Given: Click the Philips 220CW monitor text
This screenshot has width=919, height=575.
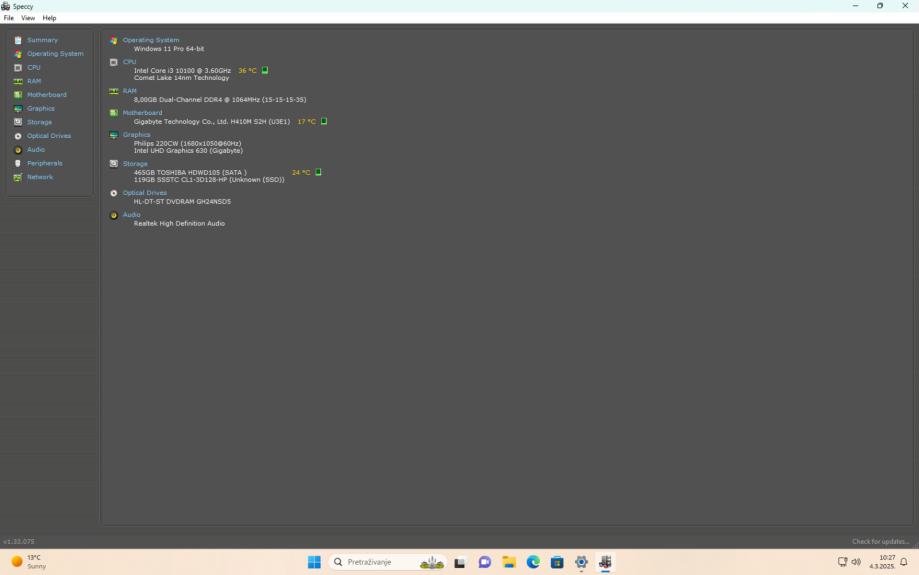Looking at the screenshot, I should [188, 143].
